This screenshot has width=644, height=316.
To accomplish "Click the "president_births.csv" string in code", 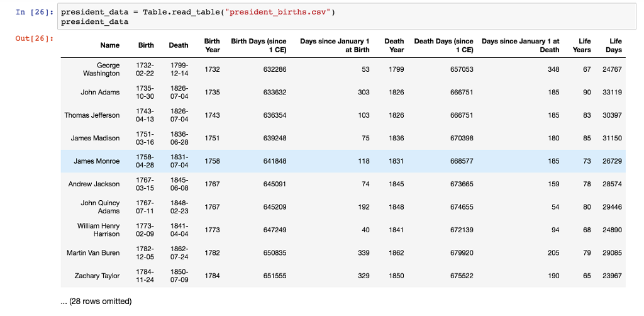I will tap(278, 12).
